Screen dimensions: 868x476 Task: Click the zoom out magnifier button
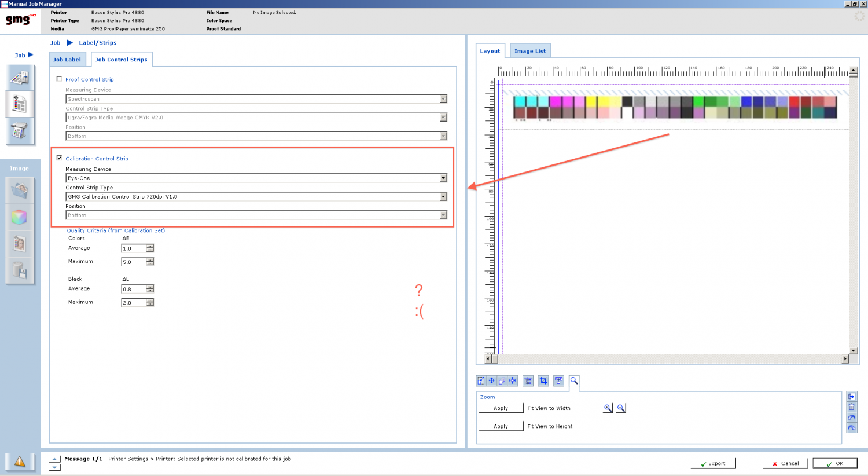tap(621, 408)
